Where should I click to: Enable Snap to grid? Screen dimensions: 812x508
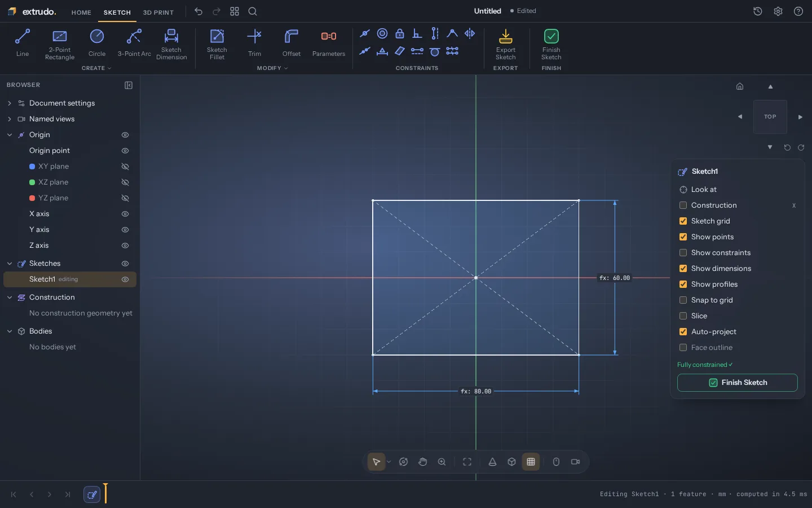point(683,300)
